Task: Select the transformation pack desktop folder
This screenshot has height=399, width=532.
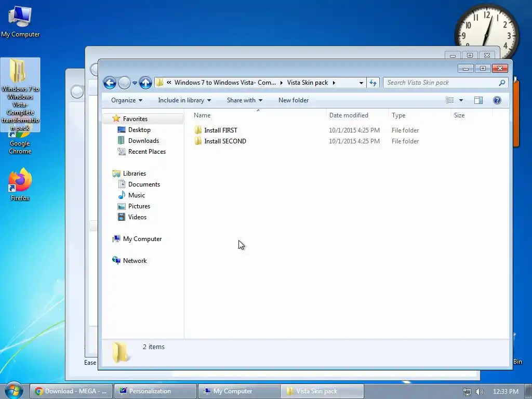Action: coord(20,95)
